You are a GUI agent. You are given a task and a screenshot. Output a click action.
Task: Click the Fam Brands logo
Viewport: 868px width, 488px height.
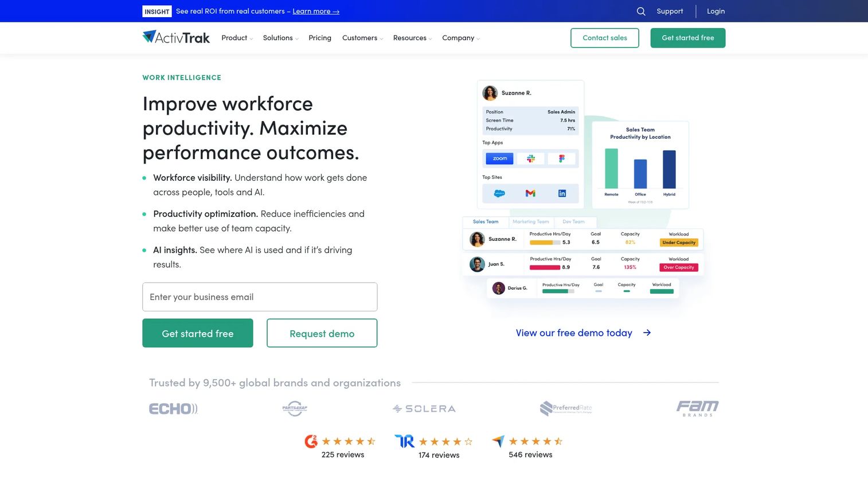(697, 408)
